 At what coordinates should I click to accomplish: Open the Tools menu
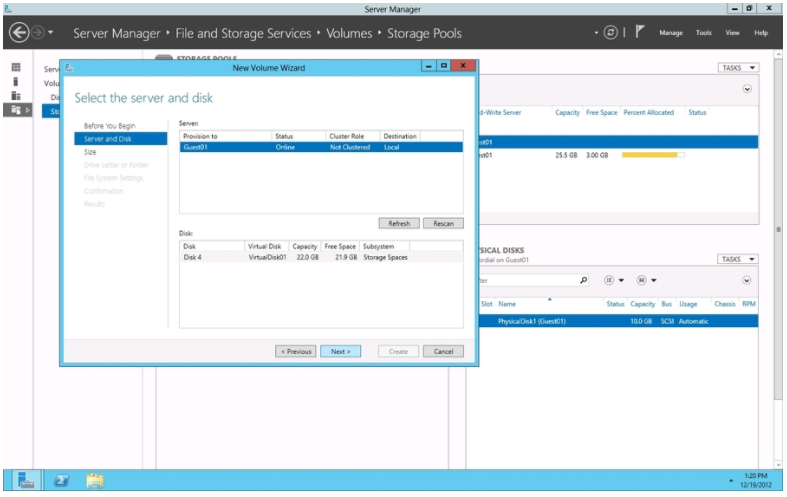(x=704, y=33)
